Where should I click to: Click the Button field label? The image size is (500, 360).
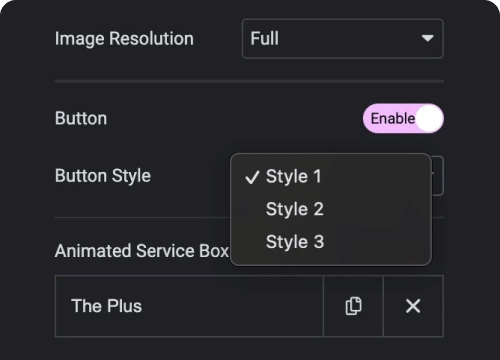[81, 118]
